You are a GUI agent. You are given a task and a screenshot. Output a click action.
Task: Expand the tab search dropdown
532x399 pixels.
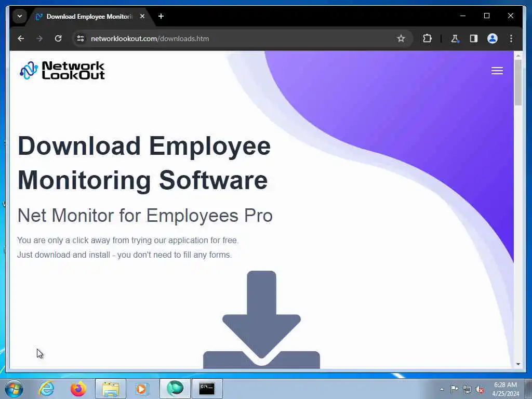[20, 16]
